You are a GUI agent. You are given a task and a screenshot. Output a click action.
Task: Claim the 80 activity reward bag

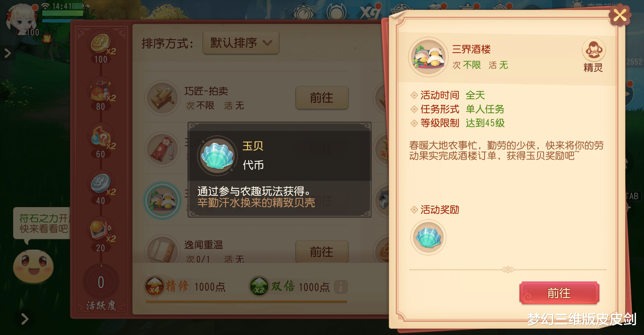coord(101,90)
